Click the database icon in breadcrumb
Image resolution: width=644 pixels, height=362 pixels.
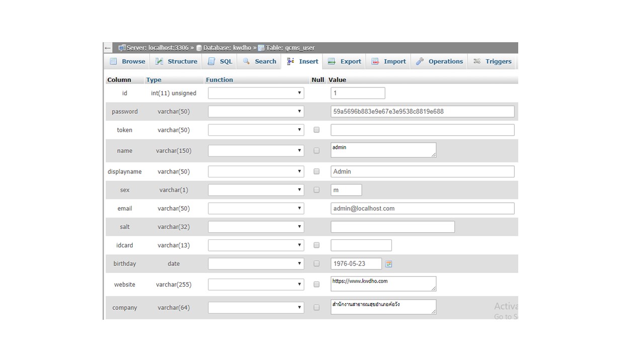pyautogui.click(x=199, y=48)
